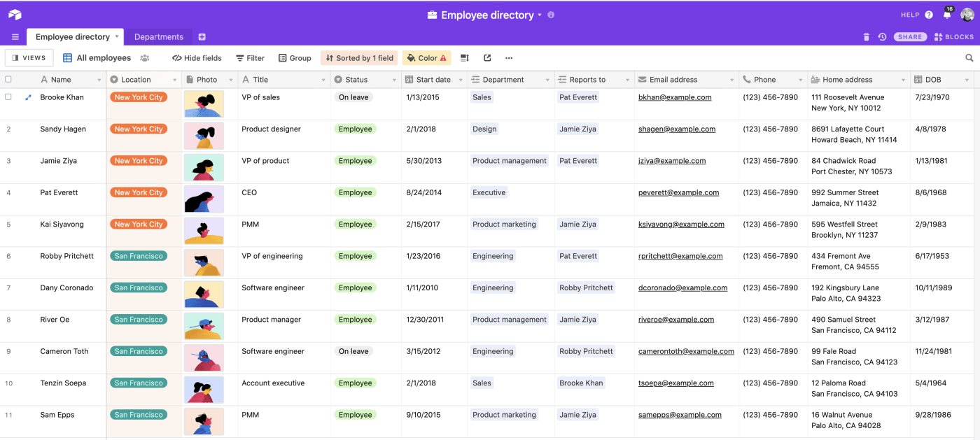
Task: Open the user profile avatar
Action: 967,15
